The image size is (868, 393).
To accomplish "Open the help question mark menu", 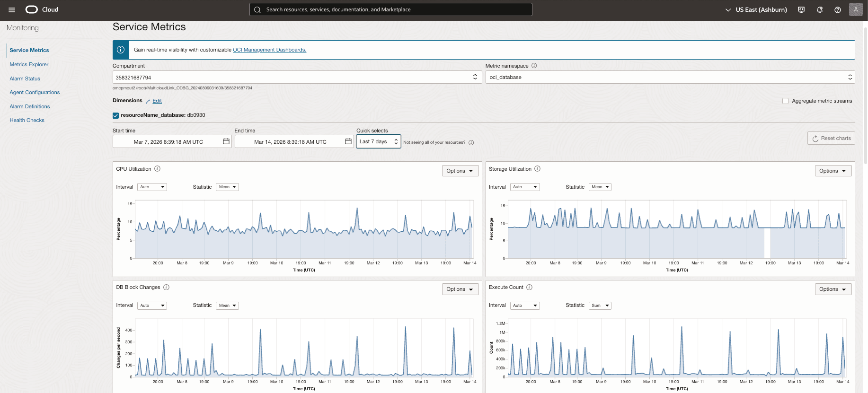I will tap(838, 9).
